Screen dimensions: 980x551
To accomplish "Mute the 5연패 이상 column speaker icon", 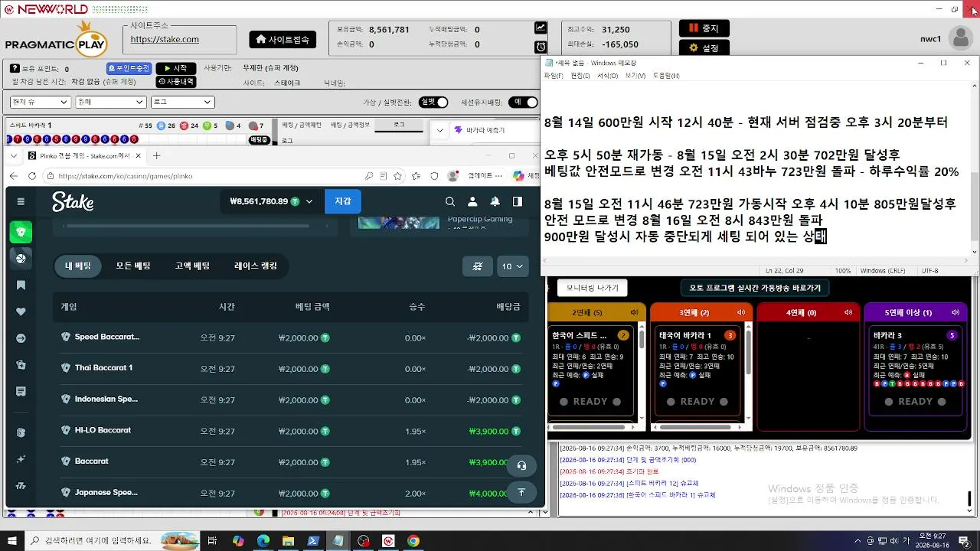I will click(955, 312).
